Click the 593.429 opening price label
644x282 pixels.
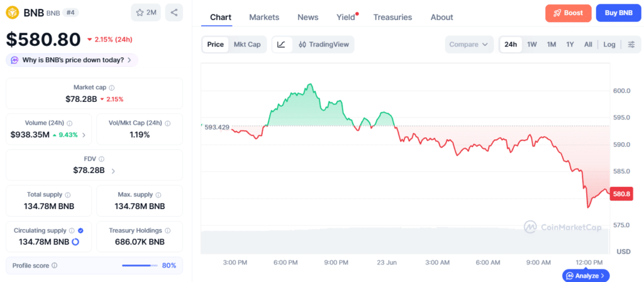pyautogui.click(x=217, y=127)
